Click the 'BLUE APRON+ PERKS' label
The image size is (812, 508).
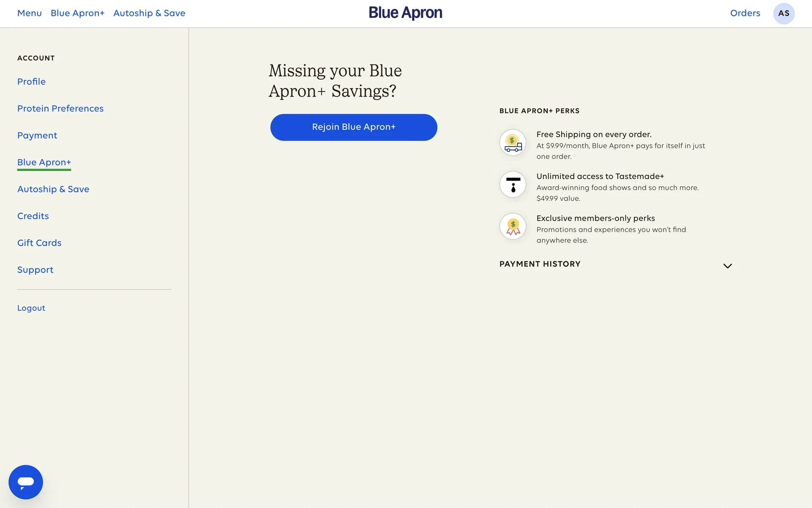point(539,111)
